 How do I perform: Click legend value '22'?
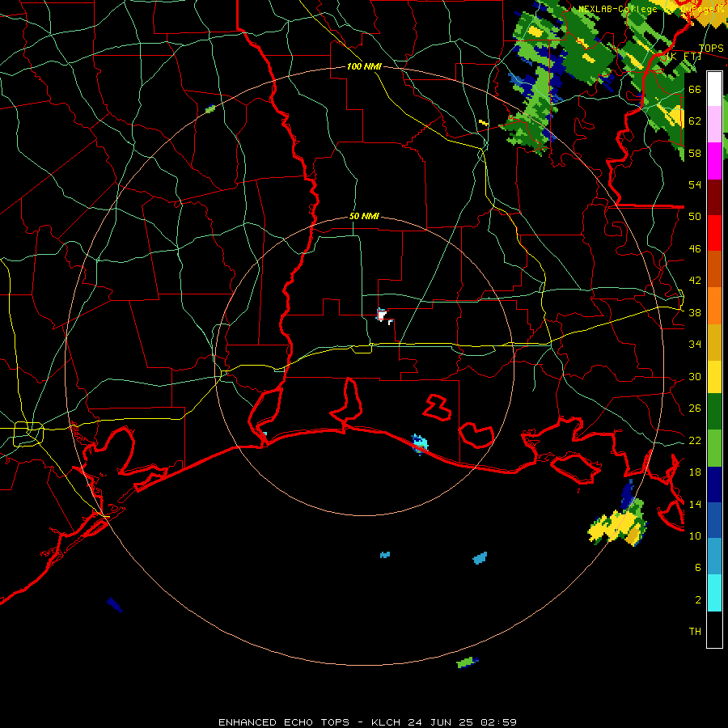click(695, 440)
